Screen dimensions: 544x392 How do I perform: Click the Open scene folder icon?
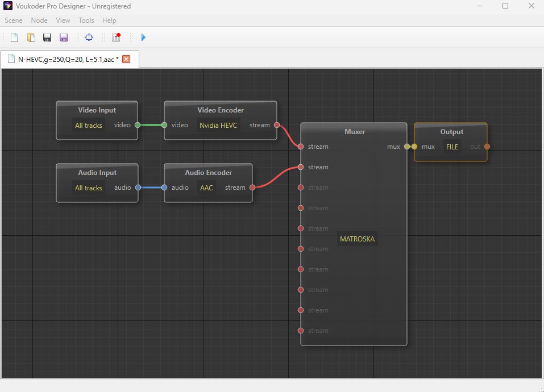pyautogui.click(x=31, y=37)
